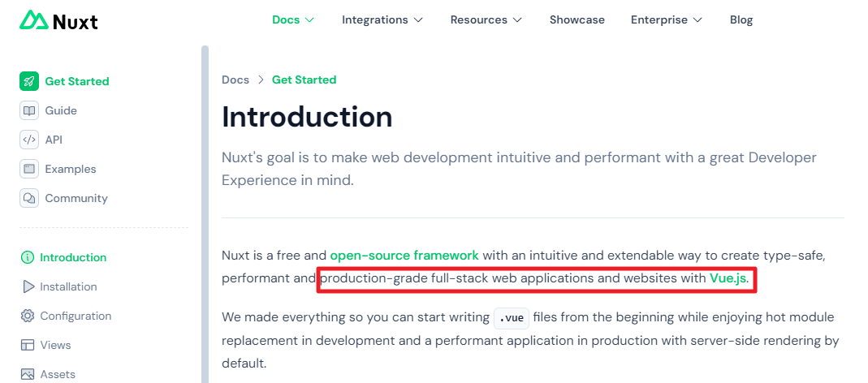Expand the Integrations menu

pos(382,20)
